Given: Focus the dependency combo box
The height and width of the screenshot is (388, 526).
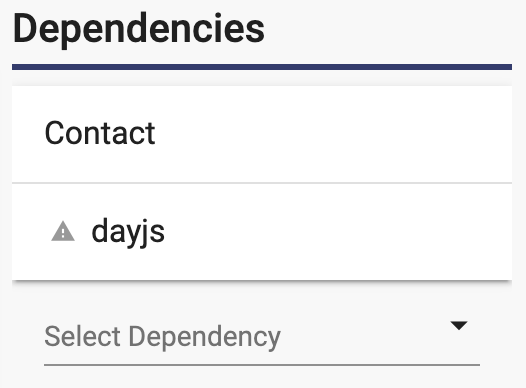Looking at the screenshot, I should (x=262, y=336).
